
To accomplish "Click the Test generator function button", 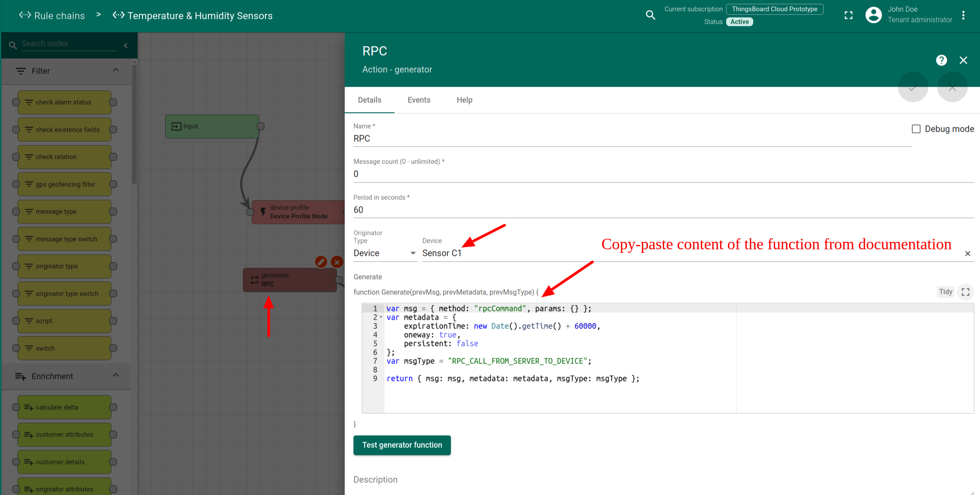I will click(x=402, y=445).
